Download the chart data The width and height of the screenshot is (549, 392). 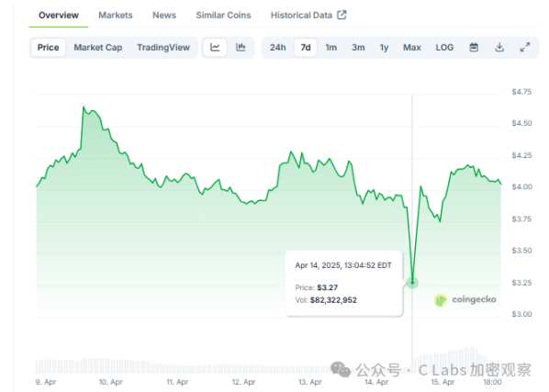click(x=499, y=47)
